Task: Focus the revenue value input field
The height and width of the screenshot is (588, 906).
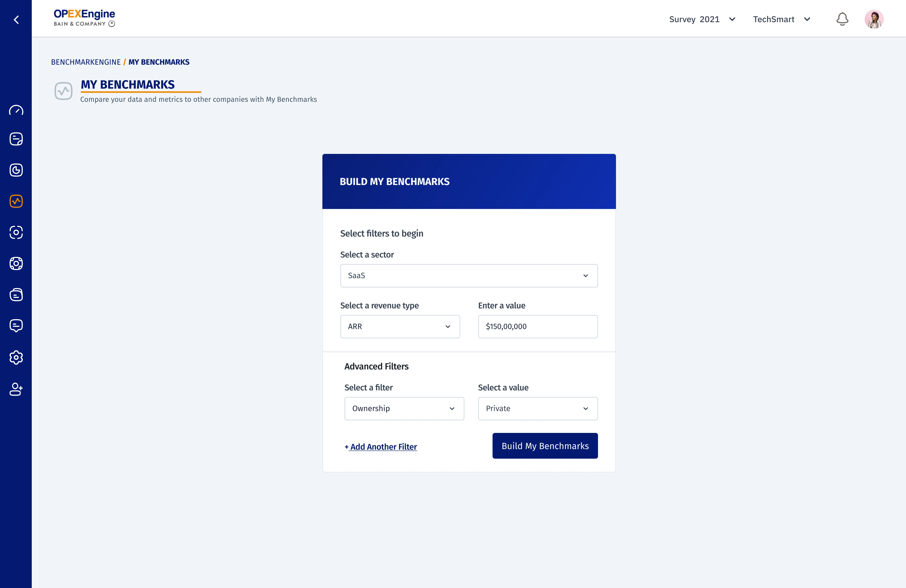Action: 538,326
